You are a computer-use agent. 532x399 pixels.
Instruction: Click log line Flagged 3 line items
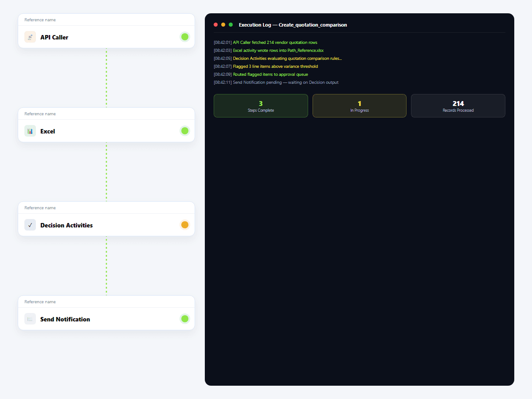[266, 66]
